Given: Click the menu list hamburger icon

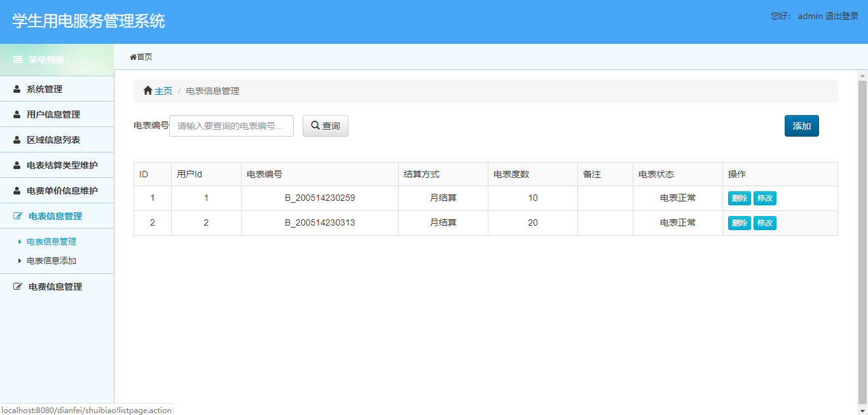Looking at the screenshot, I should pos(18,60).
